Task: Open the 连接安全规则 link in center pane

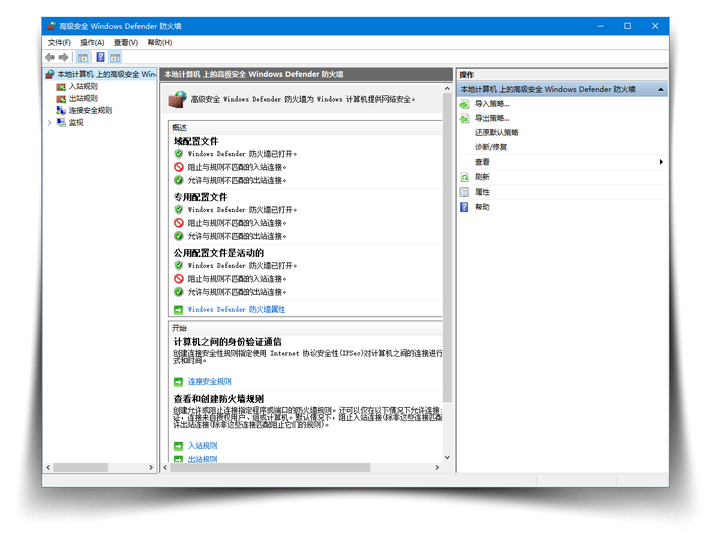Action: pos(209,381)
